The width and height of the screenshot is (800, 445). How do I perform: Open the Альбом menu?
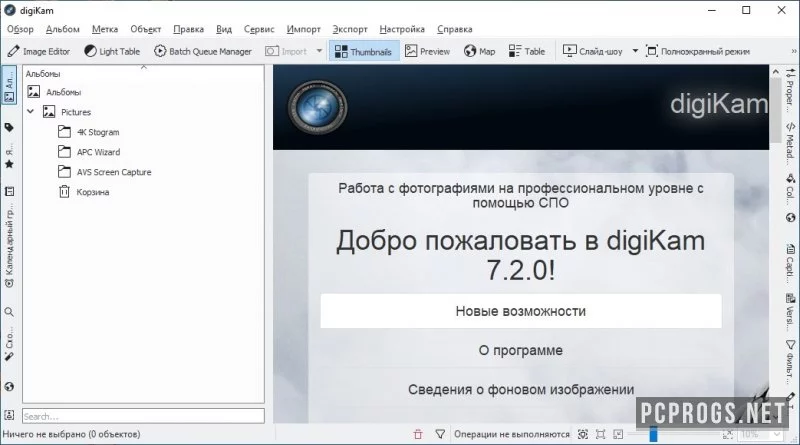tap(63, 29)
